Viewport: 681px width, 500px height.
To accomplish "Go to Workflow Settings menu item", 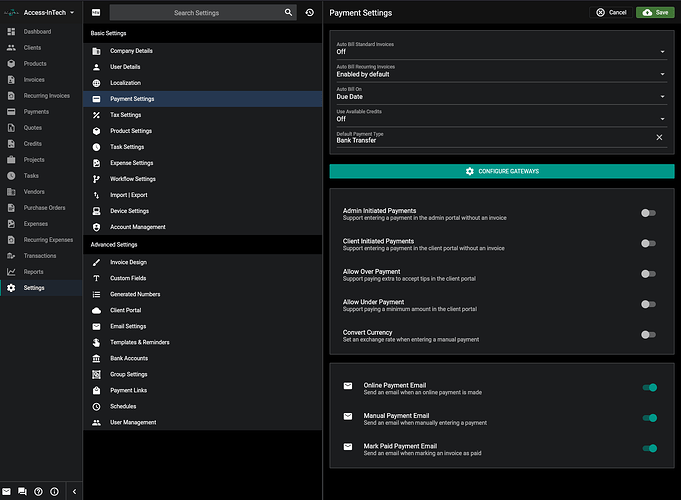I will click(x=133, y=179).
